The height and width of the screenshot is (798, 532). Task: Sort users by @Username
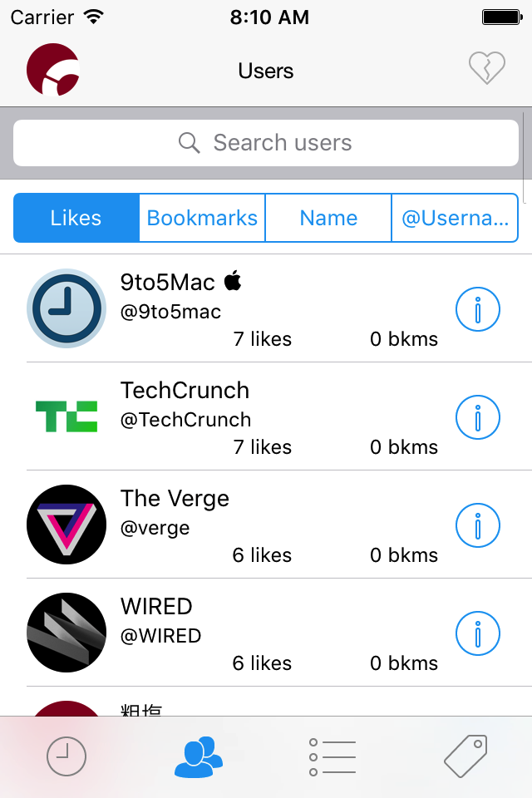[455, 217]
